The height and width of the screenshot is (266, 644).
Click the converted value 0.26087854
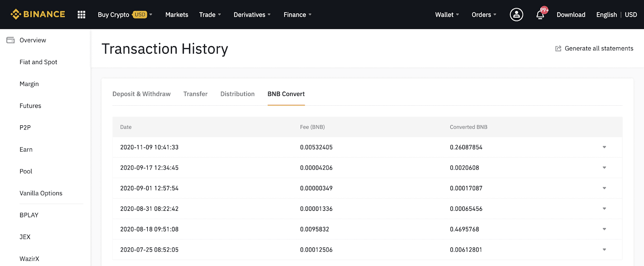[466, 147]
